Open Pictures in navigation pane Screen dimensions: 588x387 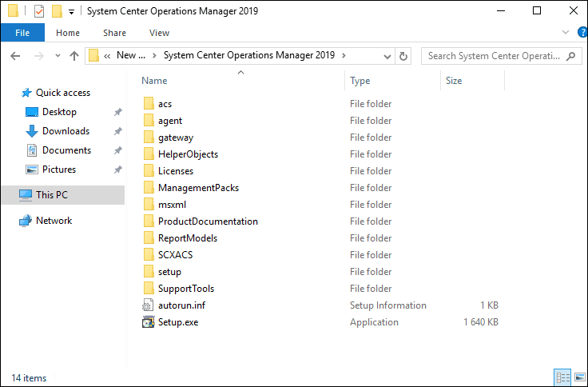click(x=59, y=170)
